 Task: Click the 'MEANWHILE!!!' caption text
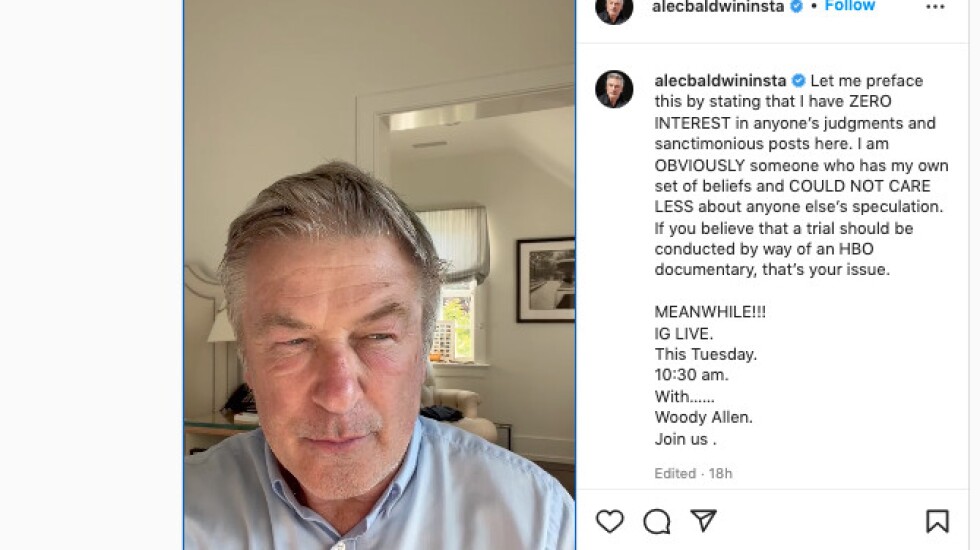[710, 312]
